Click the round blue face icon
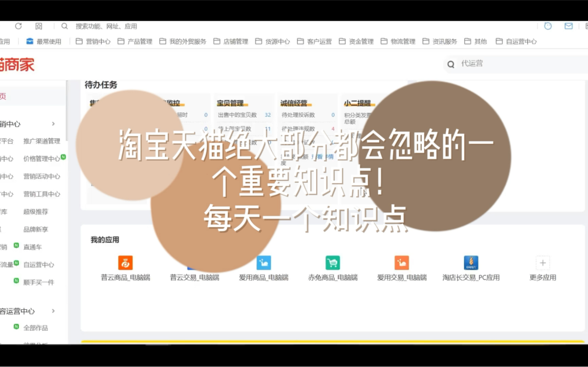The width and height of the screenshot is (588, 367). click(x=548, y=26)
